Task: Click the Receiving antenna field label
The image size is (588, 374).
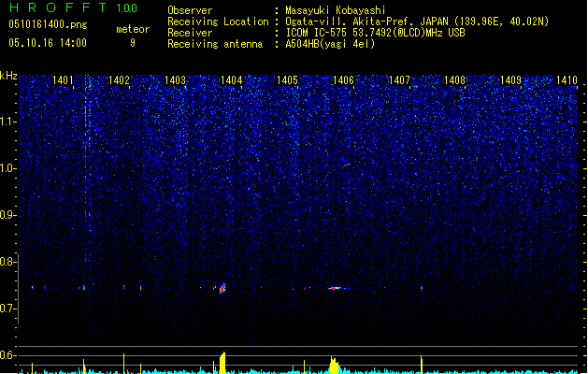Action: tap(215, 44)
